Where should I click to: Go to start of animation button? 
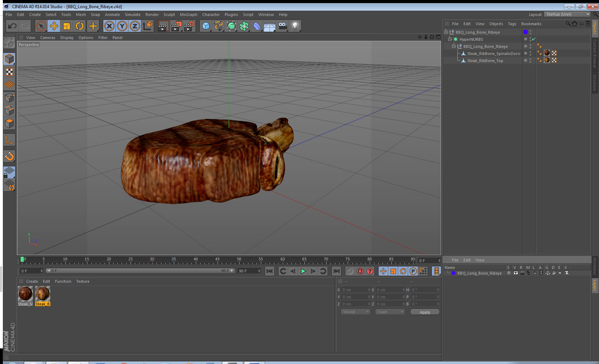(x=270, y=271)
